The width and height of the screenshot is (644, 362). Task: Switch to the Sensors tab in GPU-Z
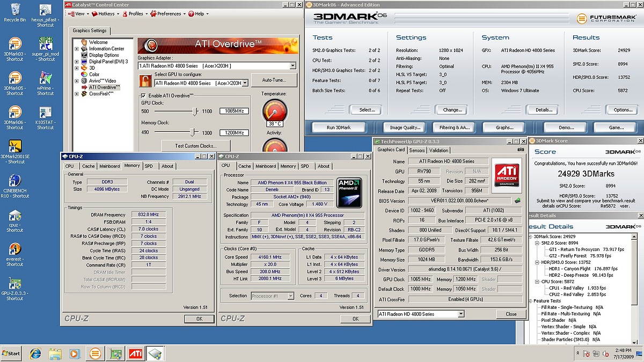tap(417, 150)
